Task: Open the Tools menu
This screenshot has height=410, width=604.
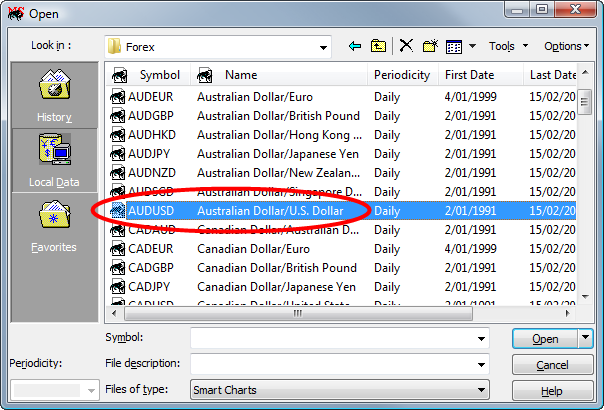Action: (x=507, y=46)
